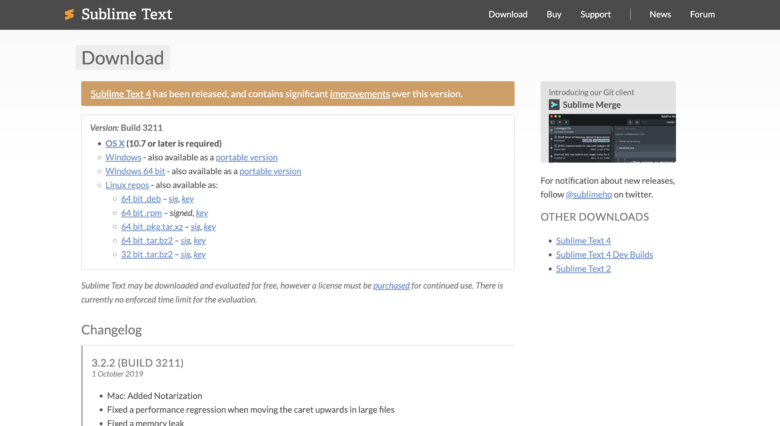Image resolution: width=780 pixels, height=426 pixels.
Task: Click the 'Version: Build 3211' text
Action: (126, 128)
